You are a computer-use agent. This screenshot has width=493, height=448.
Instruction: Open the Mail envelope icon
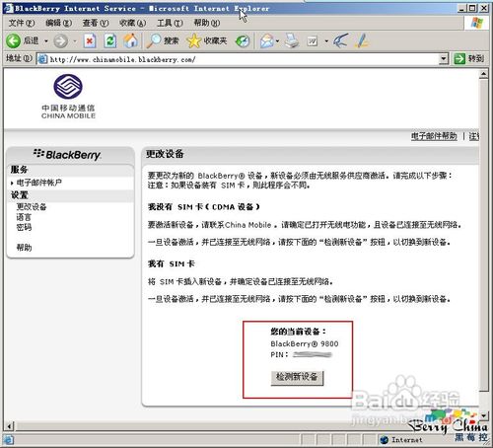[x=267, y=41]
